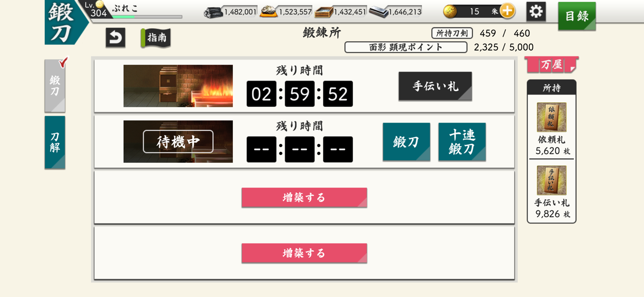The image size is (644, 297).
Task: Switch to the 刀解 side tab
Action: (55, 142)
